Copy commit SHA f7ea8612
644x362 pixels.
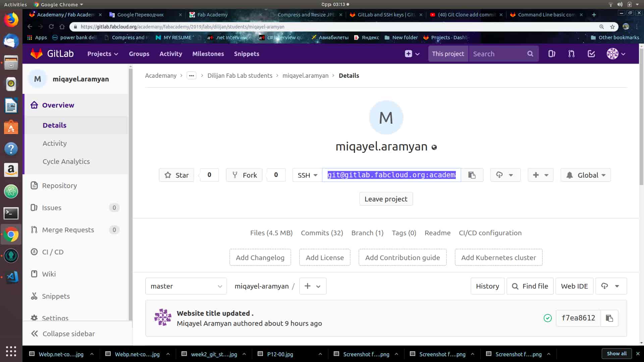(609, 318)
